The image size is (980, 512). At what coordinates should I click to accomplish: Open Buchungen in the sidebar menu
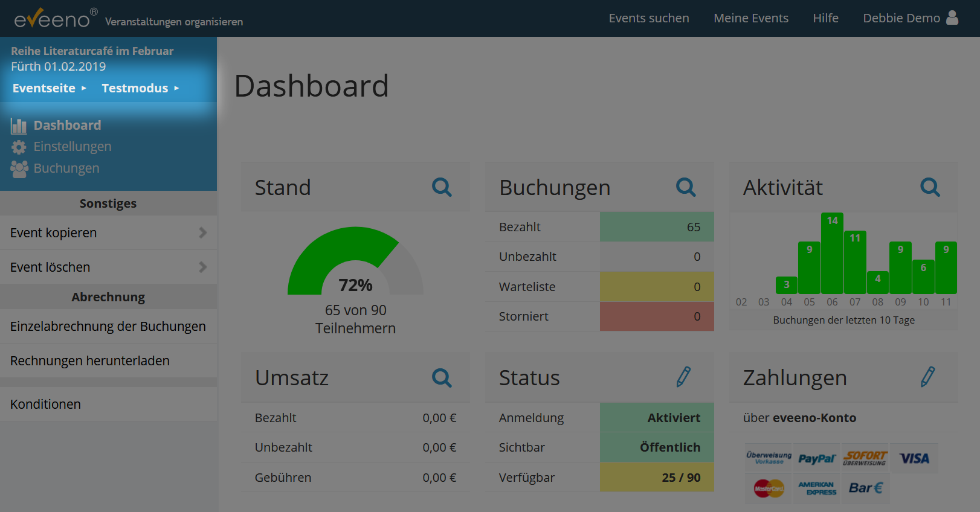pyautogui.click(x=66, y=168)
